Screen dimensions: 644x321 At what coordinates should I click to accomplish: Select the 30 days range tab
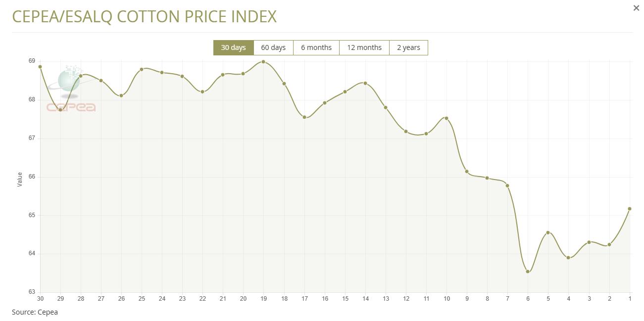point(233,47)
